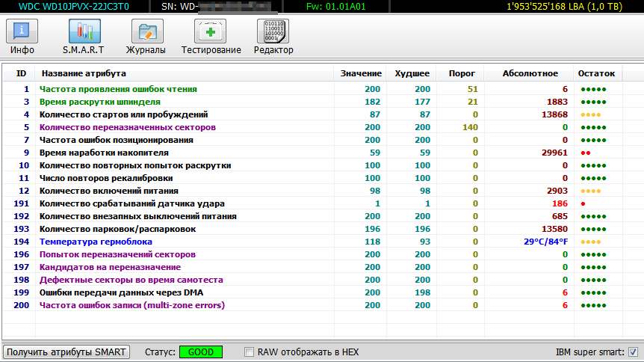
Task: Enable RAW отображать в HEX checkbox
Action: (249, 352)
